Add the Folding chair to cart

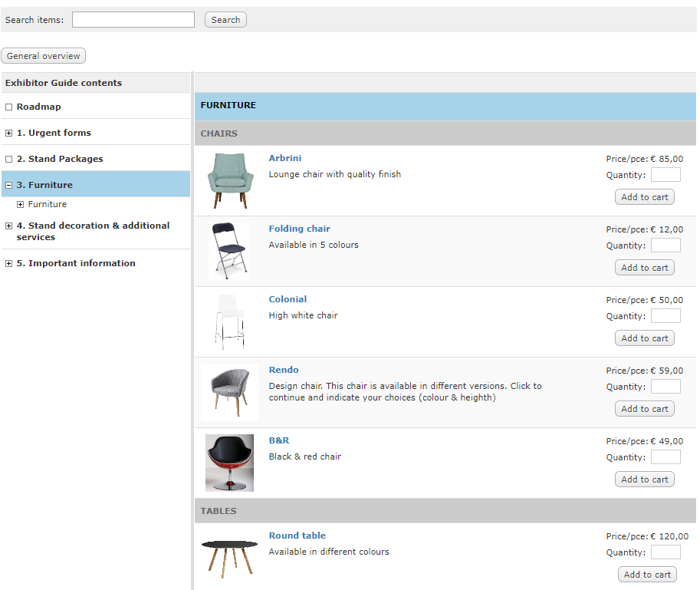coord(644,268)
